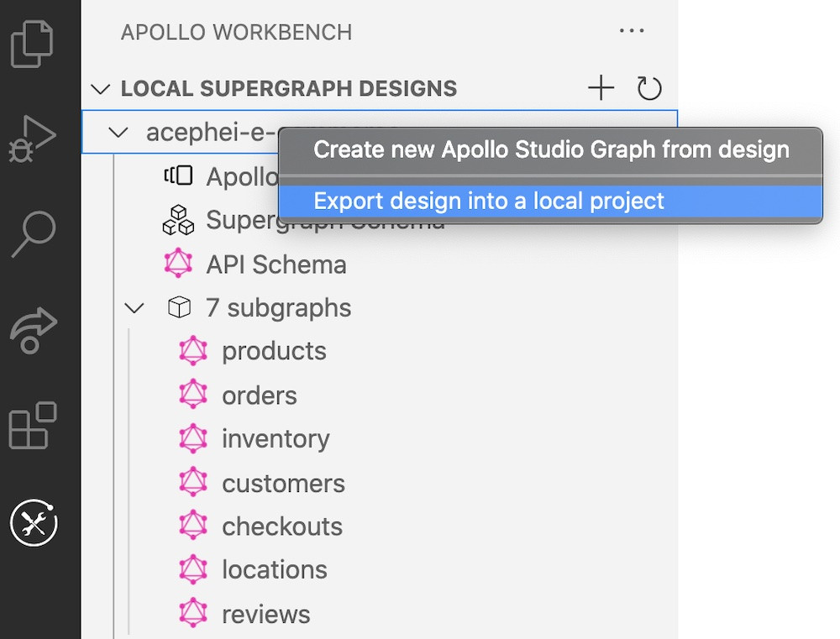Select the locations subgraph
The height and width of the screenshot is (639, 840).
(275, 569)
